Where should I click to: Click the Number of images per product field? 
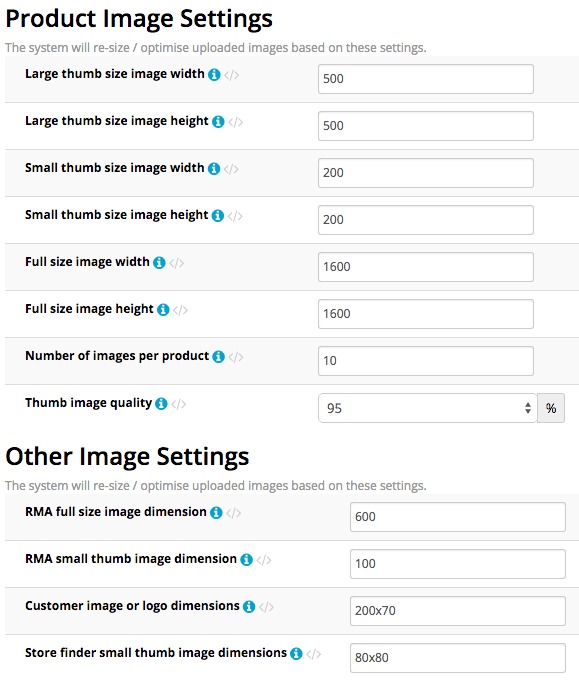(426, 361)
